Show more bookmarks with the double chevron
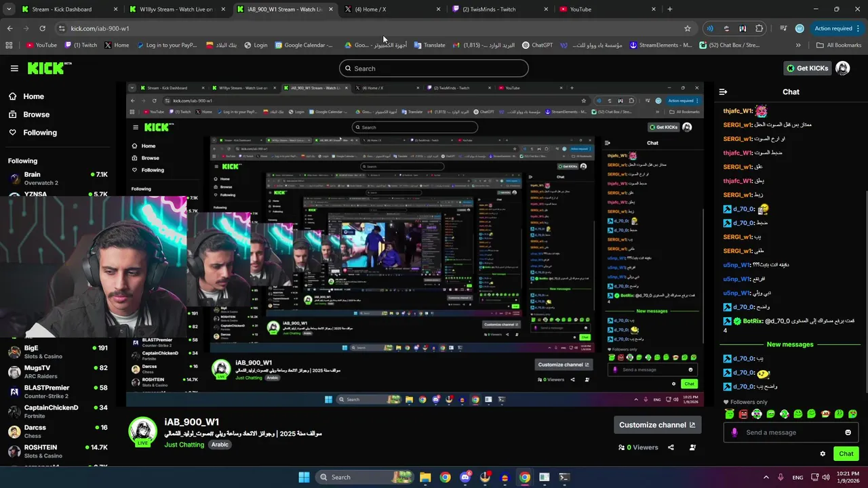Image resolution: width=868 pixels, height=488 pixels. point(798,45)
